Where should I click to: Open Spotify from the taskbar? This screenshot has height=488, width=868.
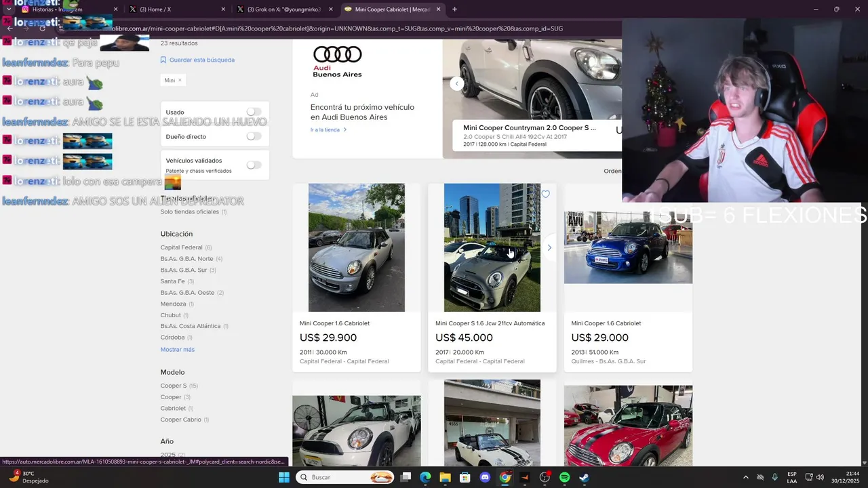pyautogui.click(x=564, y=477)
